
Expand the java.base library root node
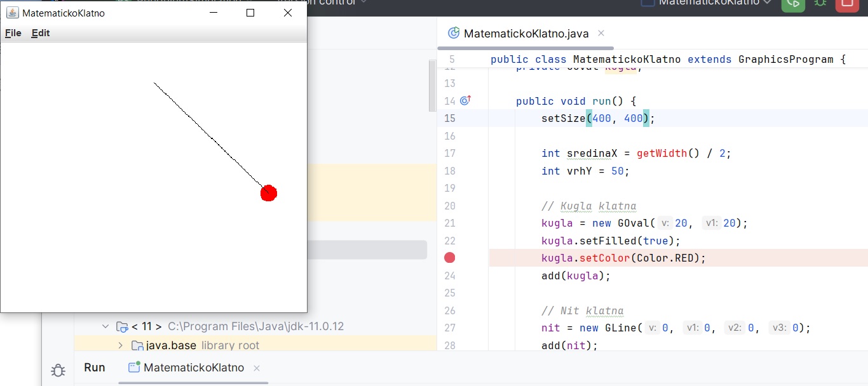[x=120, y=345]
